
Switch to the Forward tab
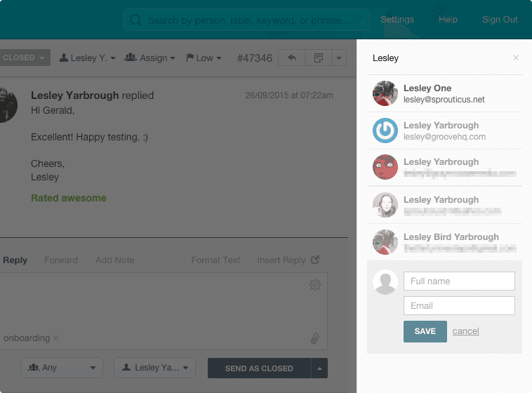(x=61, y=260)
